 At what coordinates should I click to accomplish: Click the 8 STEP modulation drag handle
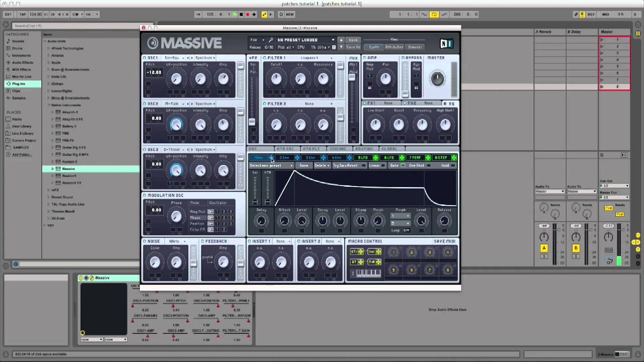454,158
